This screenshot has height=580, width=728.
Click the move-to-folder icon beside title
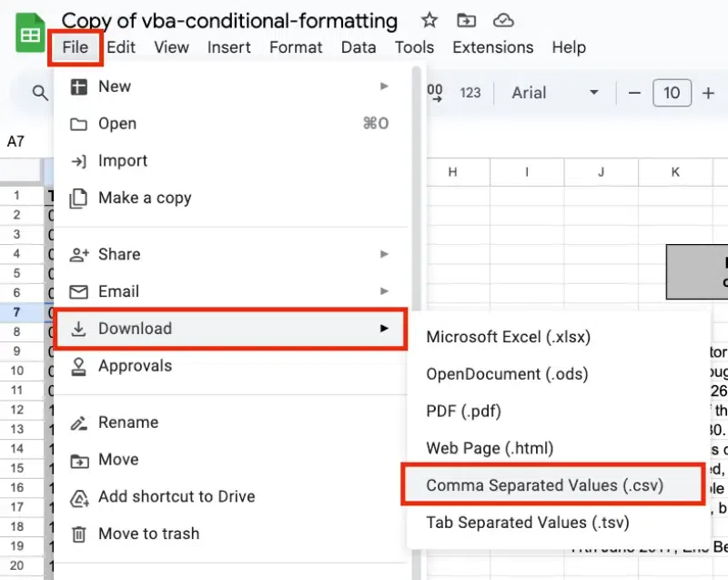466,20
